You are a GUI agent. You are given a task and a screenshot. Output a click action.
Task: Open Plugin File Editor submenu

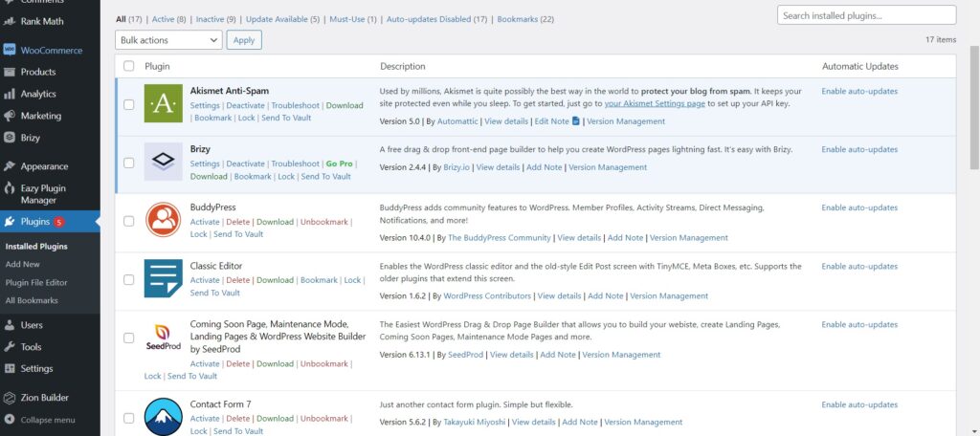coord(36,282)
